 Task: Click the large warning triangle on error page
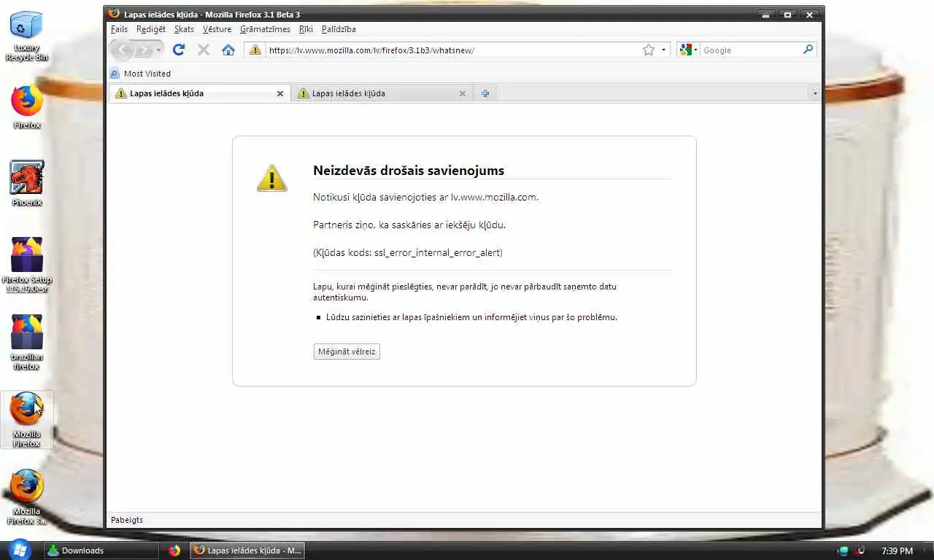click(x=271, y=178)
